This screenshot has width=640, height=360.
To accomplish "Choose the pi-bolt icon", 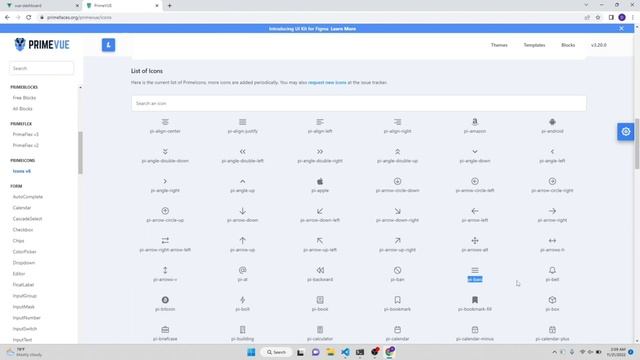I will (x=242, y=300).
